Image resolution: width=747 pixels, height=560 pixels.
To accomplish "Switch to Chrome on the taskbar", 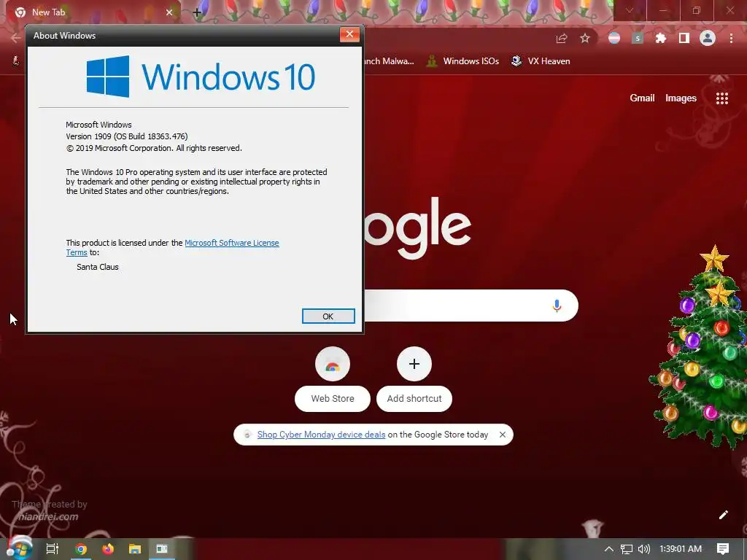I will pyautogui.click(x=81, y=549).
